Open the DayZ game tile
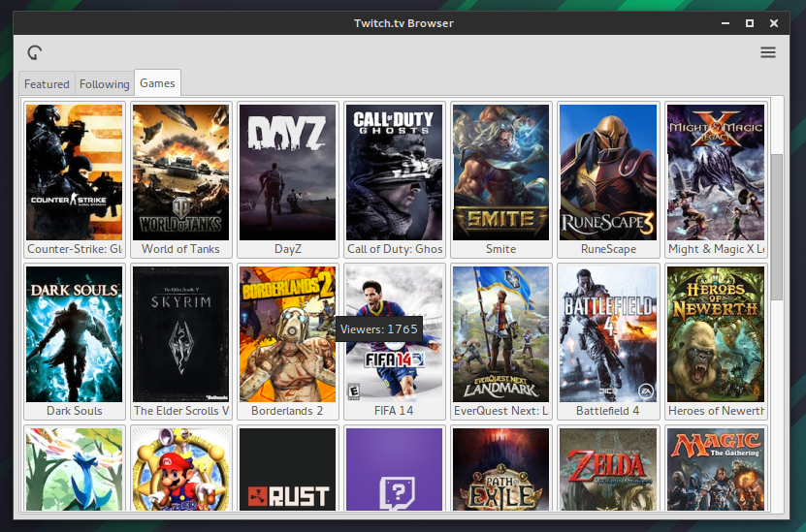The image size is (806, 532). pos(288,172)
